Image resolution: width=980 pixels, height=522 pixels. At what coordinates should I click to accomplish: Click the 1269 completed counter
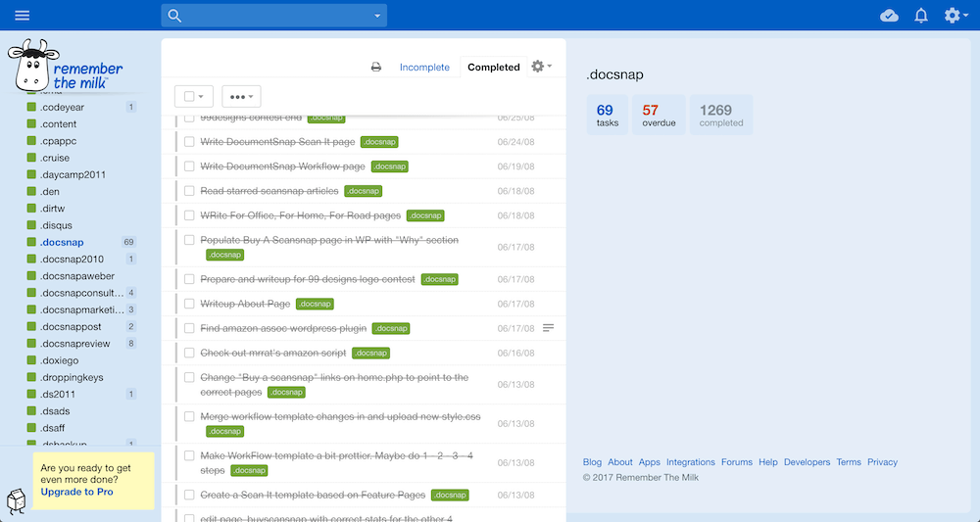click(721, 115)
